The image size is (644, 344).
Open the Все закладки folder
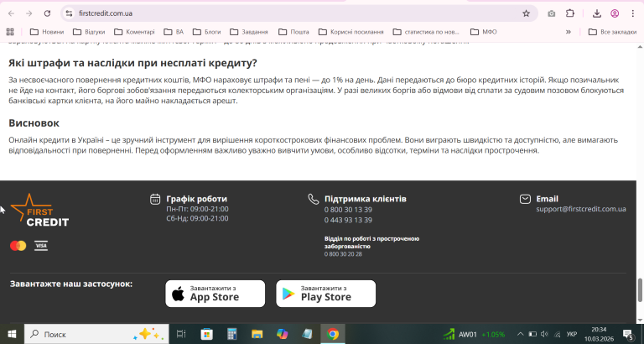coord(612,32)
